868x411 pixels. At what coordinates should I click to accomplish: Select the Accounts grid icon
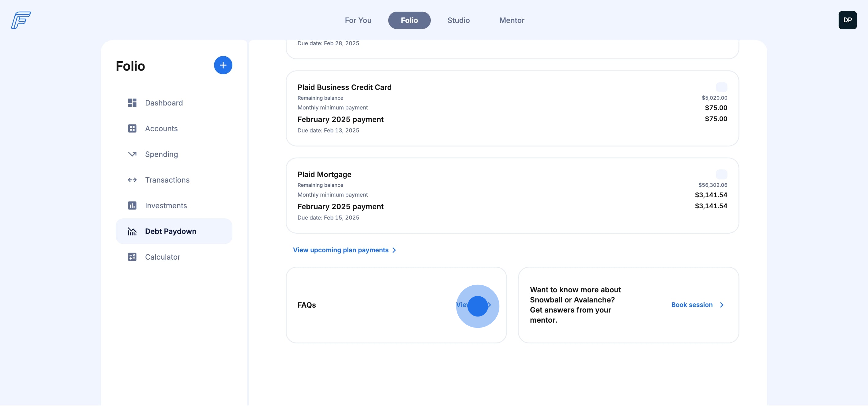coord(132,128)
